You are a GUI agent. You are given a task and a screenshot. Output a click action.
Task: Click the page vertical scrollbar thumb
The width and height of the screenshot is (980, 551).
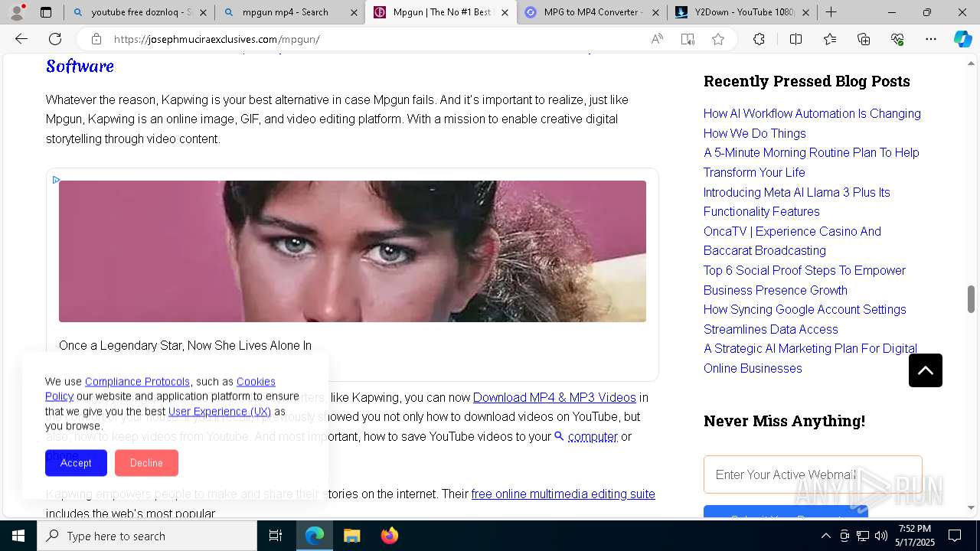(x=971, y=299)
